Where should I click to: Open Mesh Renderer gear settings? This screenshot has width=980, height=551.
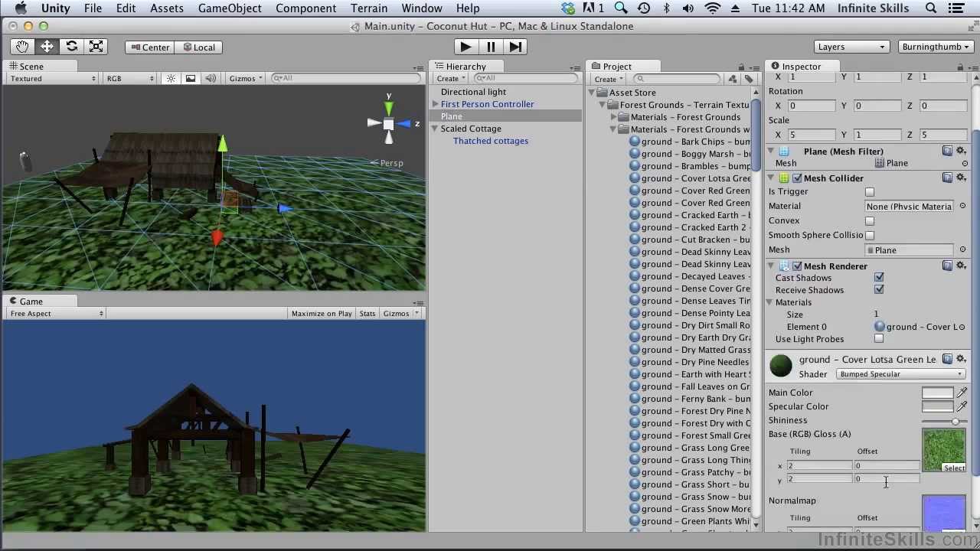pyautogui.click(x=961, y=266)
